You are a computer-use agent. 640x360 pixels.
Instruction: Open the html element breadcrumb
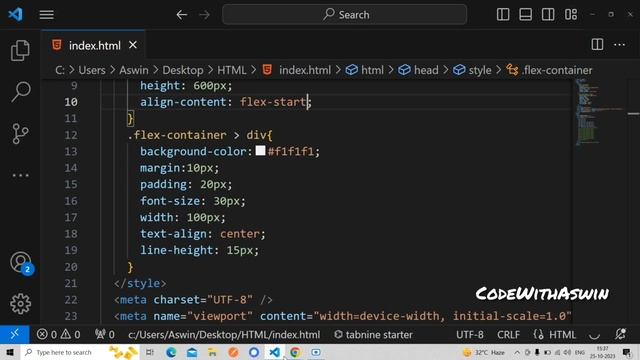[x=364, y=70]
